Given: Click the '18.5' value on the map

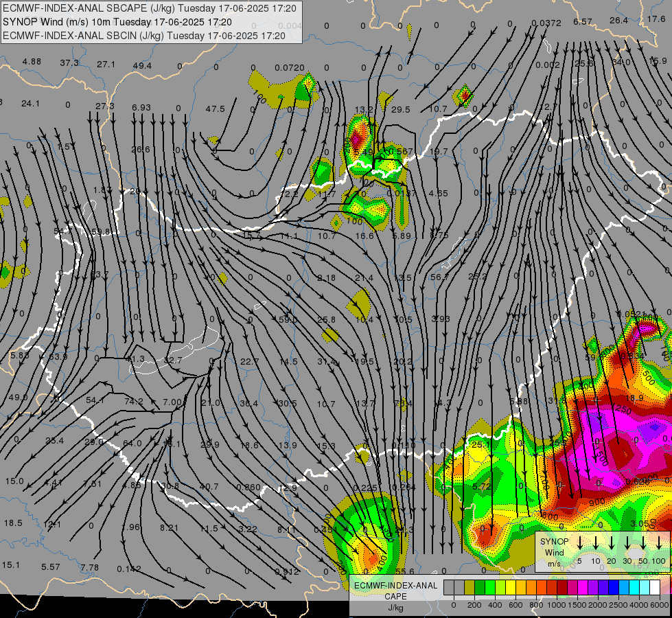Looking at the screenshot, I should tap(13, 523).
